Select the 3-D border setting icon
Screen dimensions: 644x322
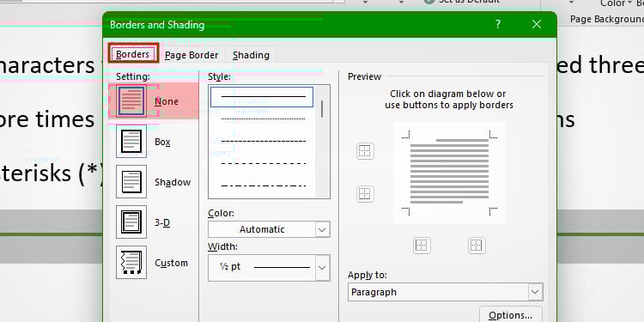pyautogui.click(x=131, y=222)
